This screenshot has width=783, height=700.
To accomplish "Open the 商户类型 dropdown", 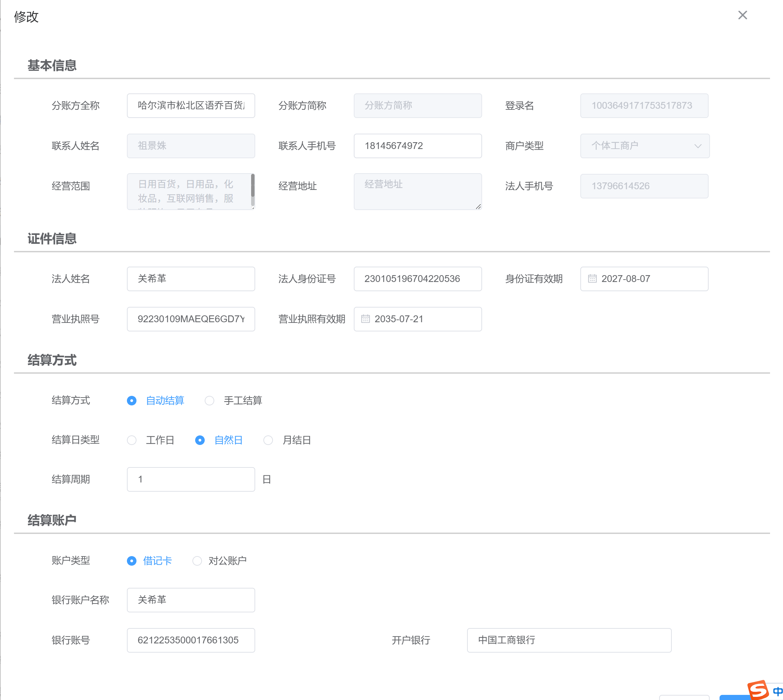I will click(x=639, y=146).
